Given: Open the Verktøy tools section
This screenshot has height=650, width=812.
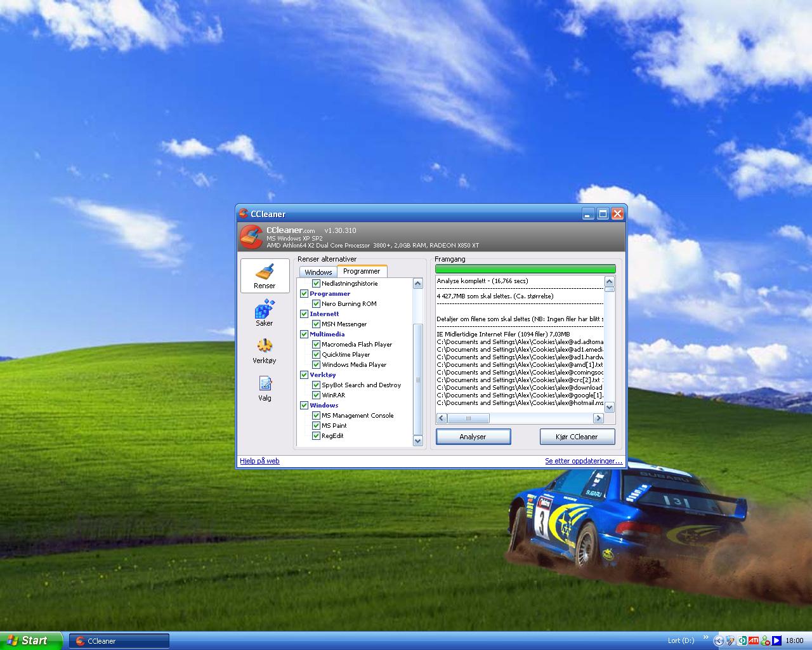Looking at the screenshot, I should point(265,351).
